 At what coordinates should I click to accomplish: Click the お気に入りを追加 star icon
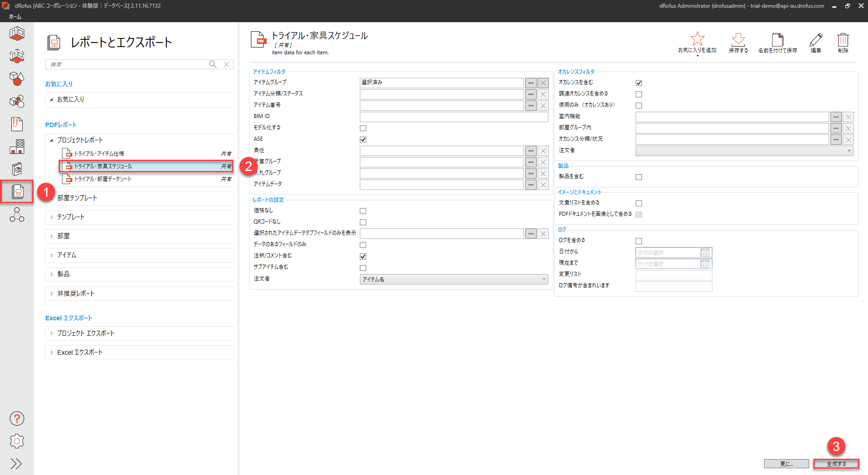(x=697, y=39)
